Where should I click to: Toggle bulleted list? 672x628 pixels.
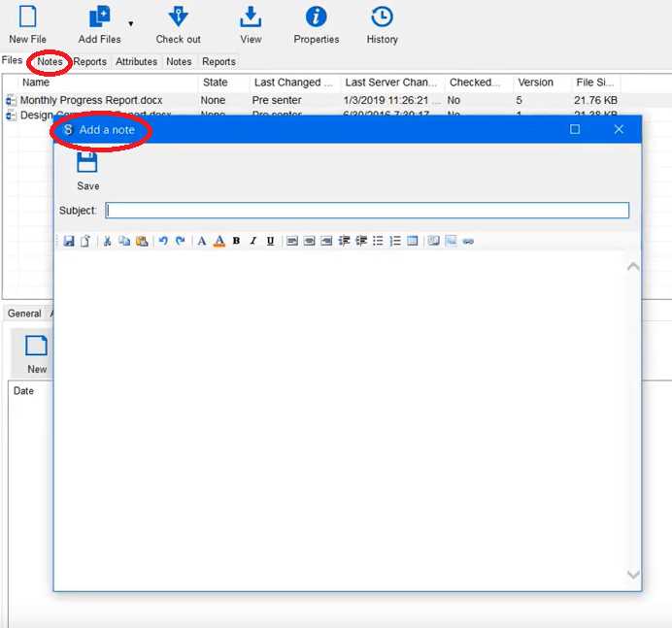pyautogui.click(x=378, y=241)
